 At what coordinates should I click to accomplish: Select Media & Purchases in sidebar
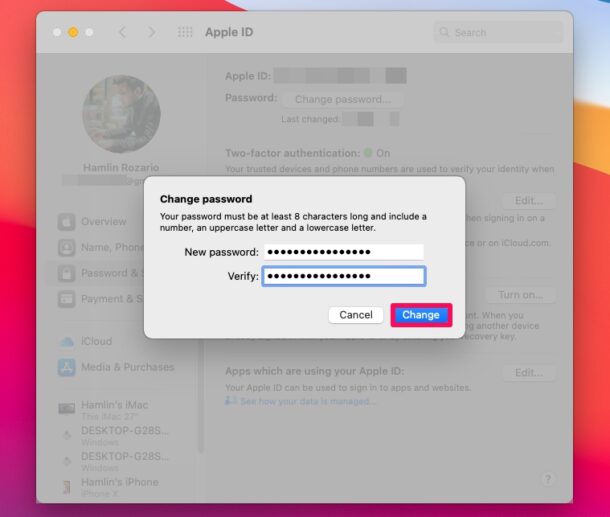click(116, 367)
